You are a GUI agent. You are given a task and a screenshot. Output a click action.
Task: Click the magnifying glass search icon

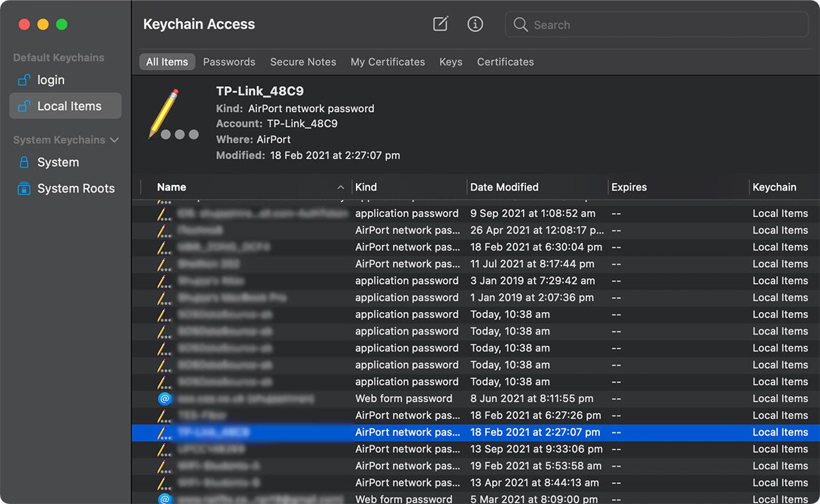(x=521, y=25)
